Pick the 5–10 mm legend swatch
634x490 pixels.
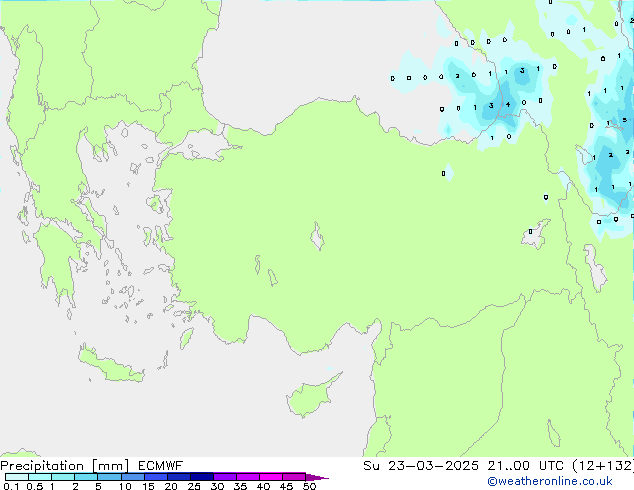point(109,477)
